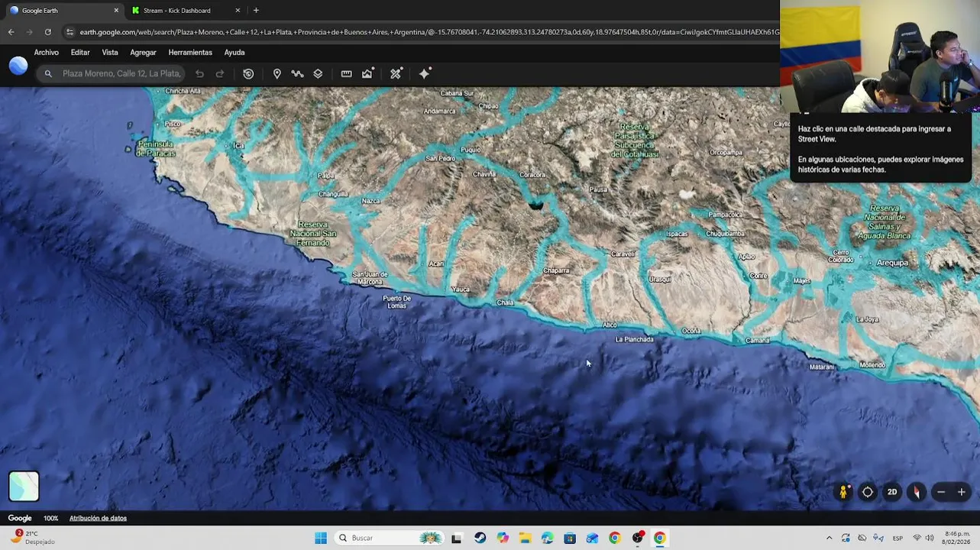Click the map style thumbnail
980x550 pixels.
click(24, 487)
